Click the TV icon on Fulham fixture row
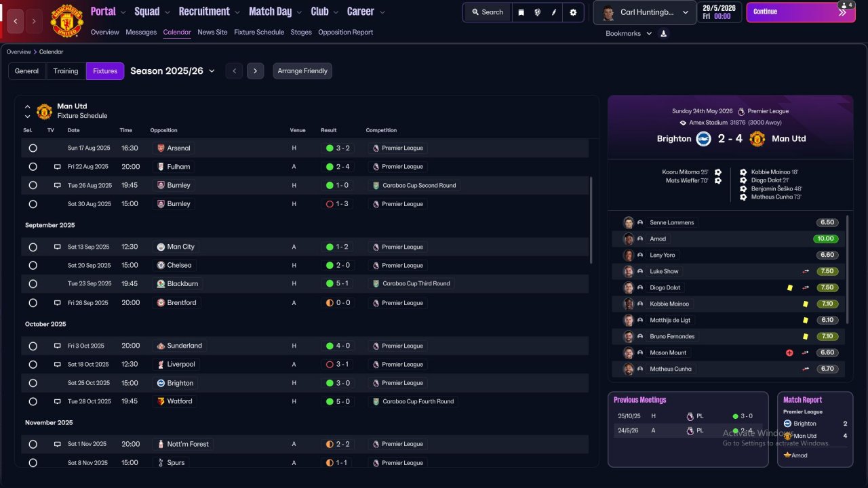Screen dimensions: 868x488 [58, 167]
